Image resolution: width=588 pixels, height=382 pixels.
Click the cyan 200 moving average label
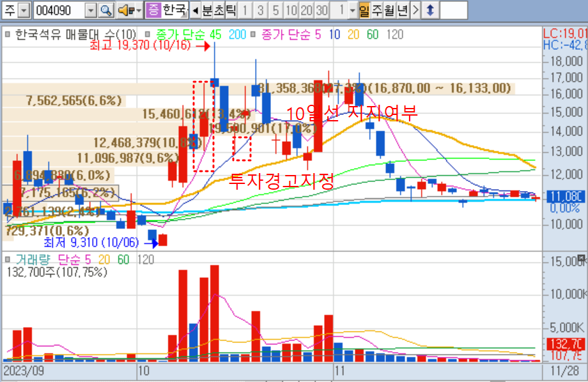tap(237, 34)
